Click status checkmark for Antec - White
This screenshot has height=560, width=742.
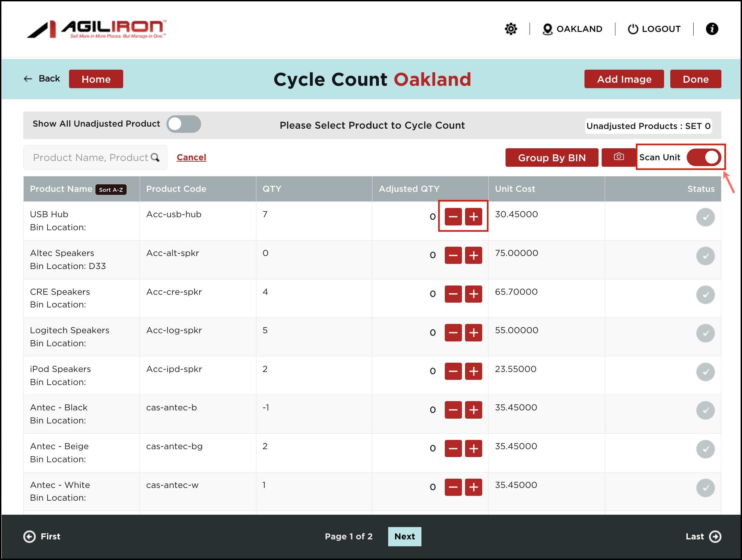[x=705, y=488]
